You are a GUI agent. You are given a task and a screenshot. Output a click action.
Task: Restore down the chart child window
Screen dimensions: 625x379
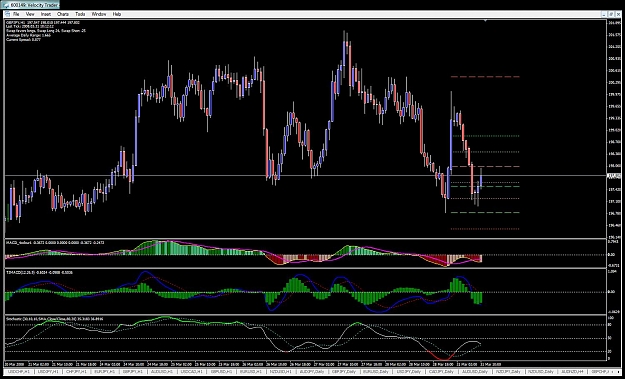click(x=611, y=14)
